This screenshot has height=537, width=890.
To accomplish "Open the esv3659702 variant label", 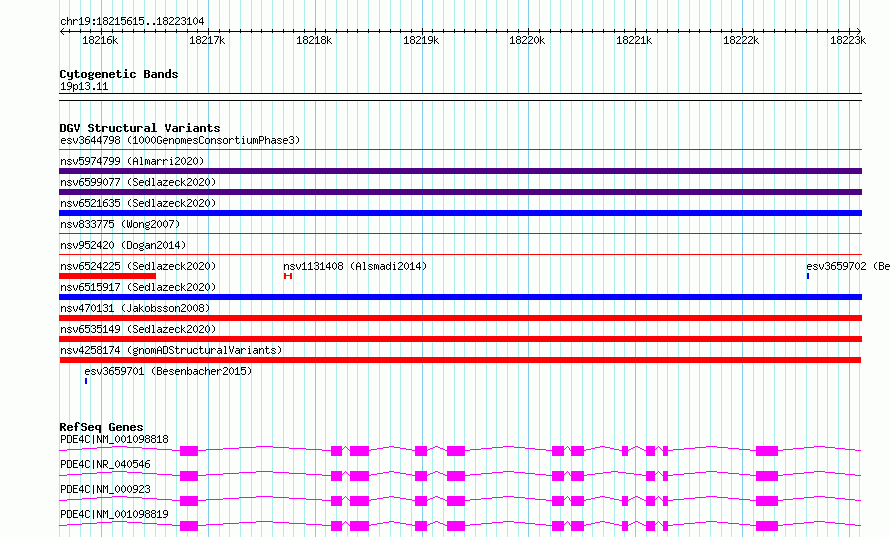I will 847,266.
